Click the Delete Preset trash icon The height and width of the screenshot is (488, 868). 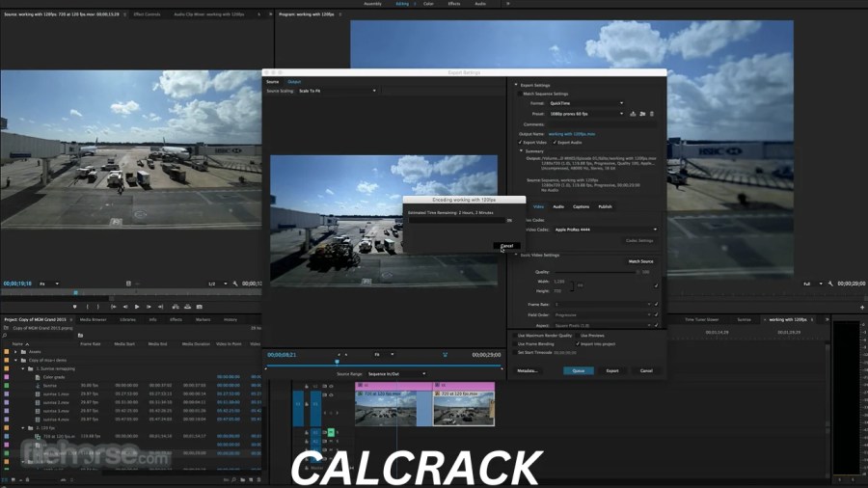coord(652,114)
